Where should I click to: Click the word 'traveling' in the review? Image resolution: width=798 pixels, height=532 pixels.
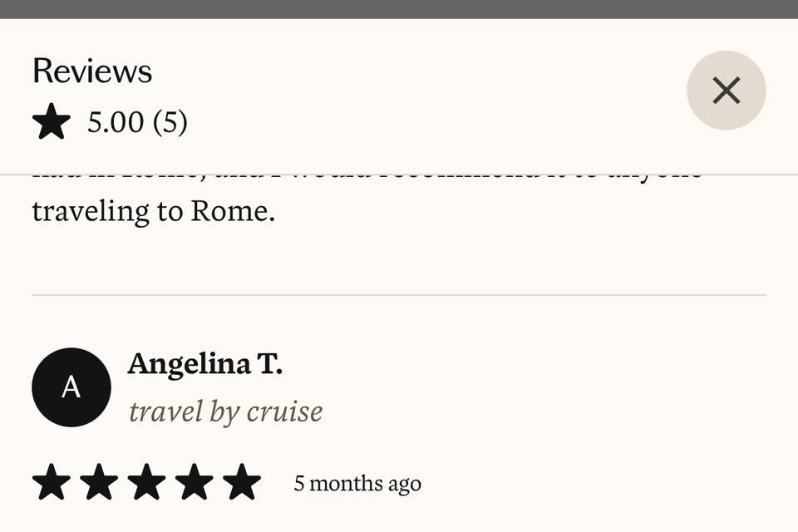(x=91, y=212)
